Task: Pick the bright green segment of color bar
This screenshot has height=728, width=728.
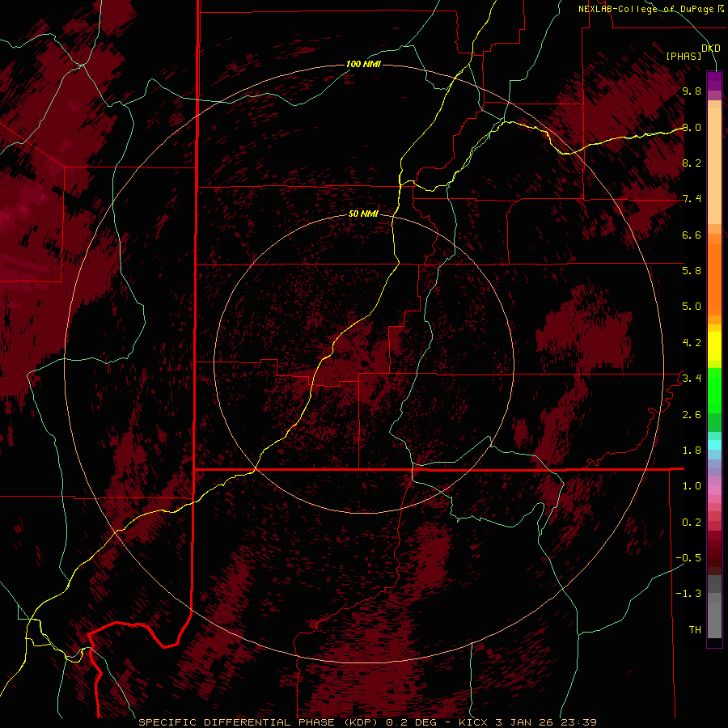Action: click(x=714, y=391)
